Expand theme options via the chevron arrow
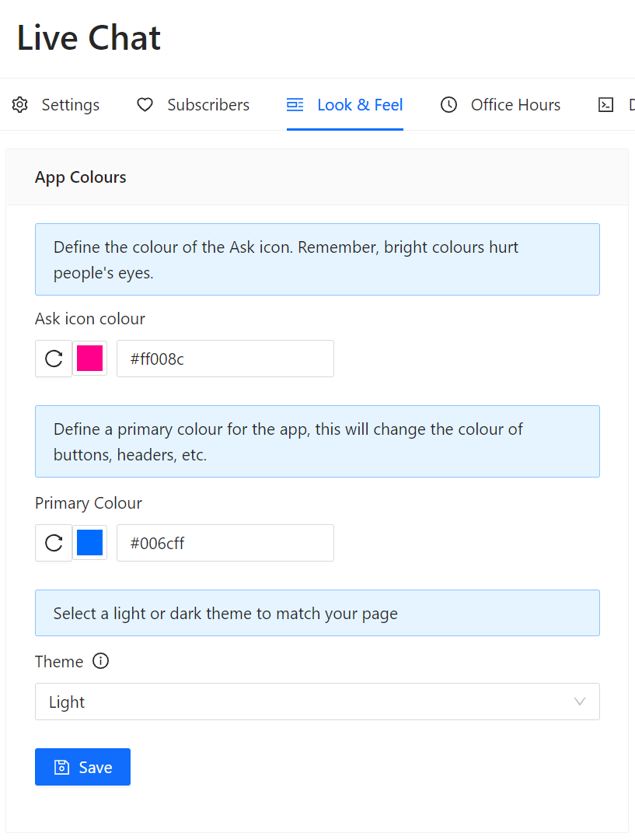 click(580, 702)
